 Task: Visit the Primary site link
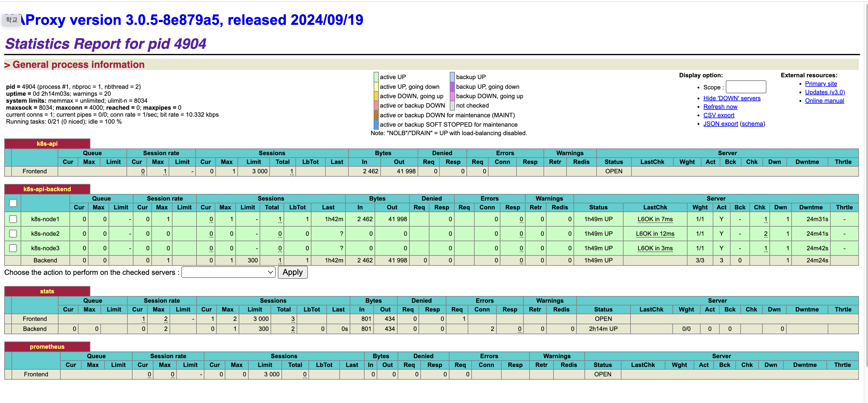pyautogui.click(x=820, y=84)
